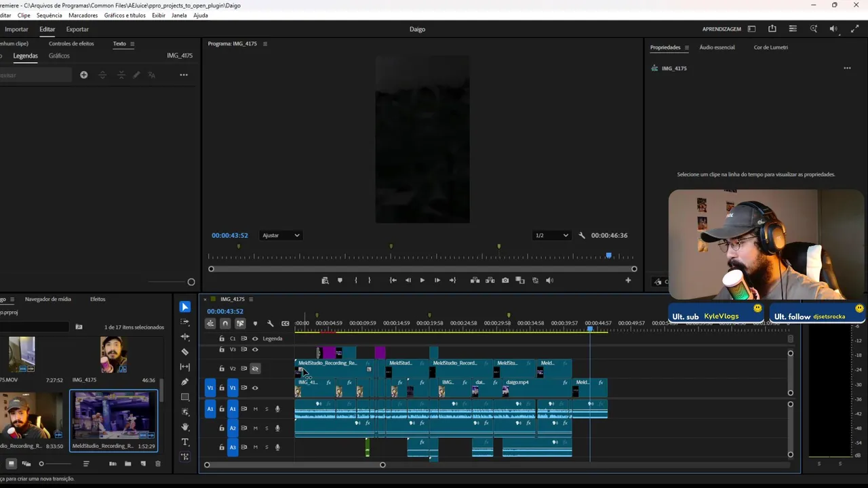868x488 pixels.
Task: Toggle visibility eye of V3 track
Action: [255, 349]
